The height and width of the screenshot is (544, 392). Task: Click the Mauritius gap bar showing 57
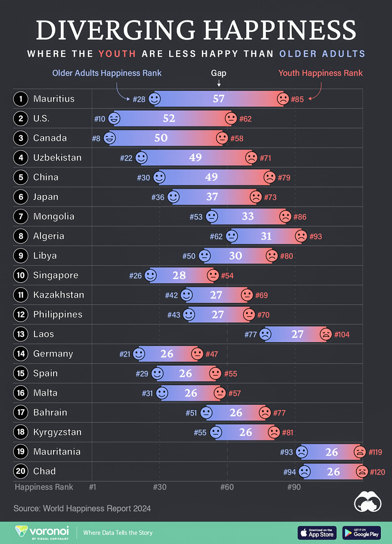click(x=218, y=99)
